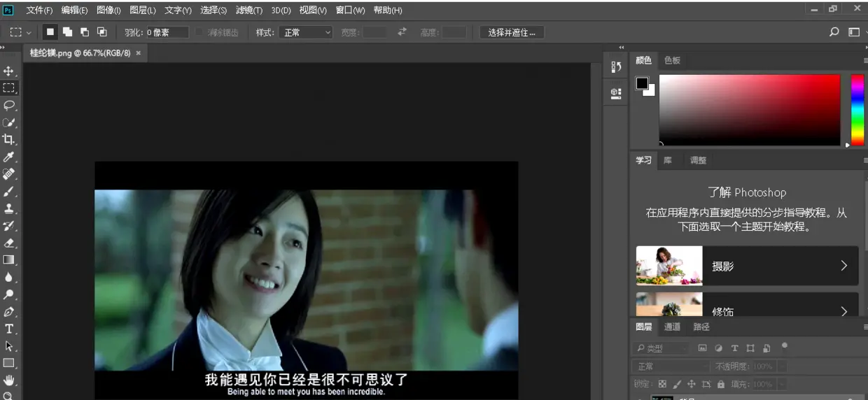This screenshot has width=868, height=400.
Task: Filter layers by type layer icon
Action: (734, 348)
